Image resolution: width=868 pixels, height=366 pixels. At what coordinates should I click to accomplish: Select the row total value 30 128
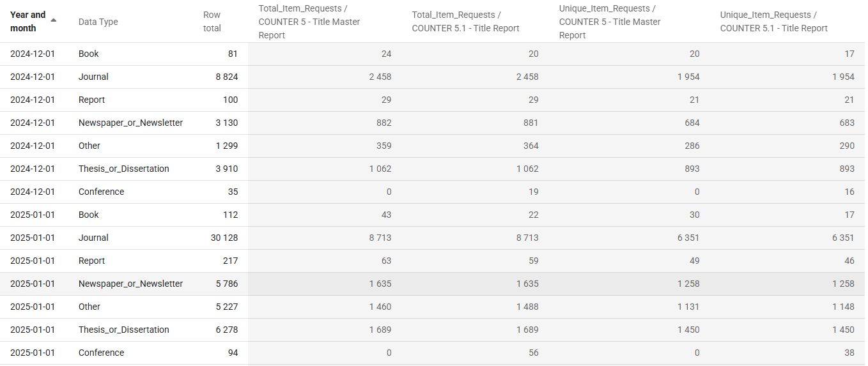224,238
